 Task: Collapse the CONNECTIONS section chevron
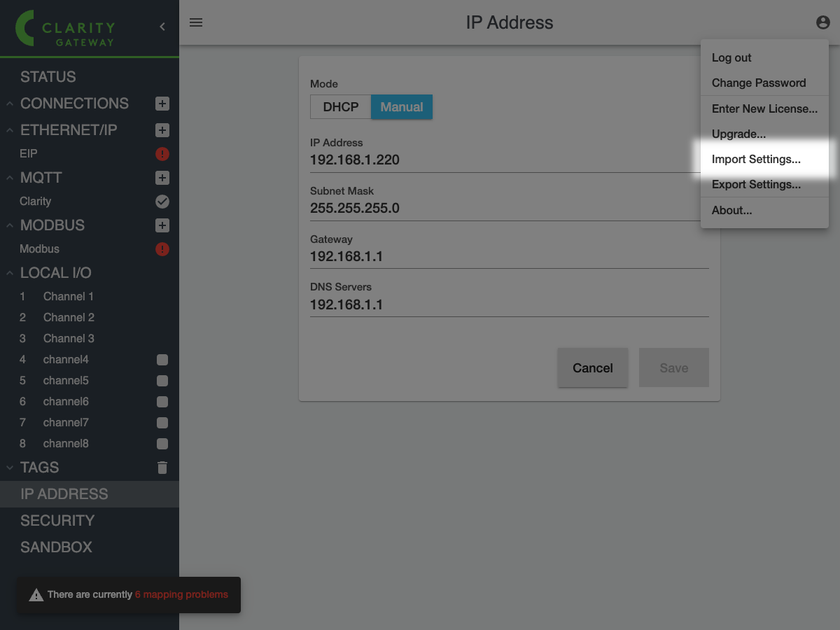(x=10, y=104)
